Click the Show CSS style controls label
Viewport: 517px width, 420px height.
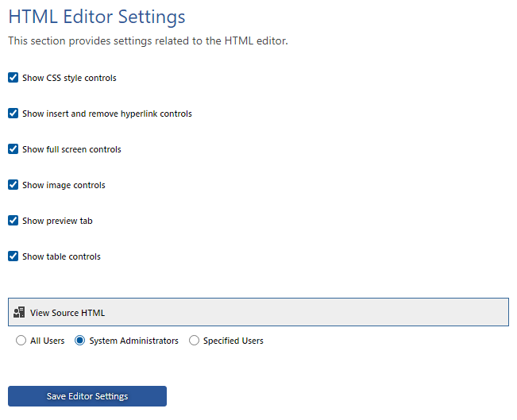pyautogui.click(x=69, y=78)
